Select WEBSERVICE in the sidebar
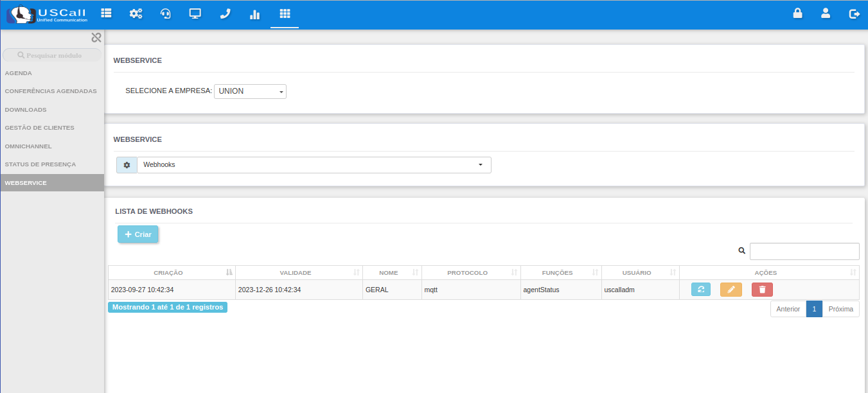 pyautogui.click(x=52, y=183)
